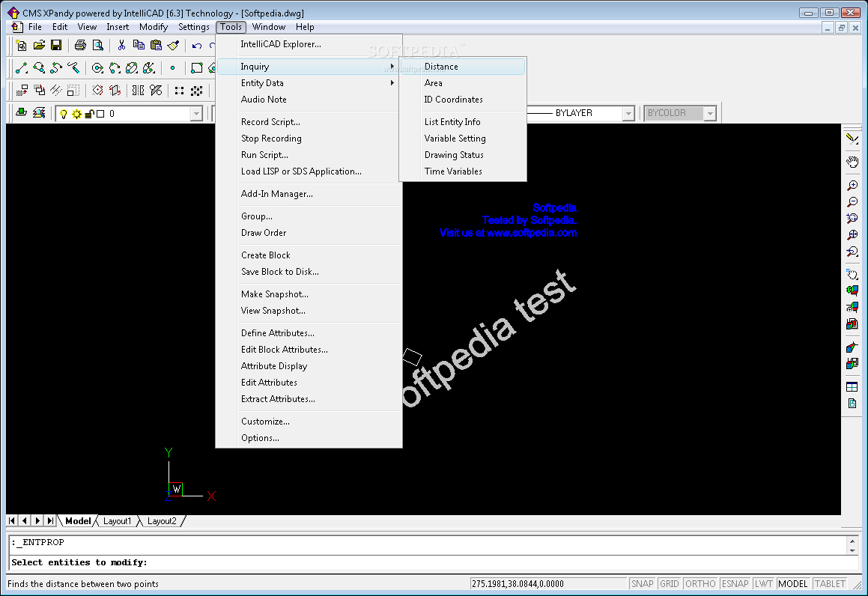Click the Undo arrow icon
This screenshot has width=868, height=596.
pos(197,46)
